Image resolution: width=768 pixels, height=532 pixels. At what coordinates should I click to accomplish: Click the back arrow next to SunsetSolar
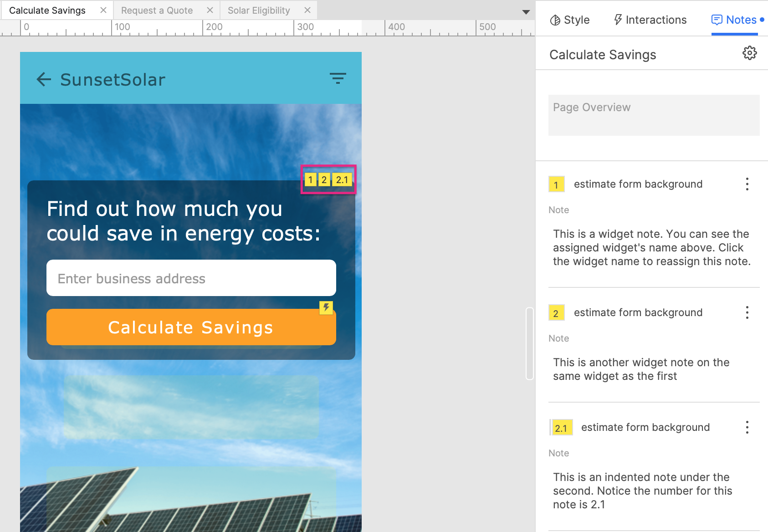coord(44,79)
